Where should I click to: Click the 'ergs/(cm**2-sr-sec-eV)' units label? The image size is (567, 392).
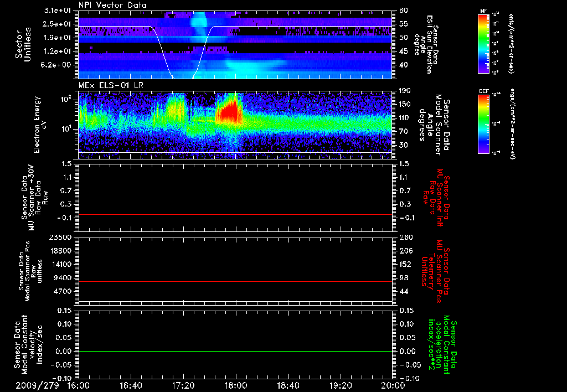click(x=513, y=123)
